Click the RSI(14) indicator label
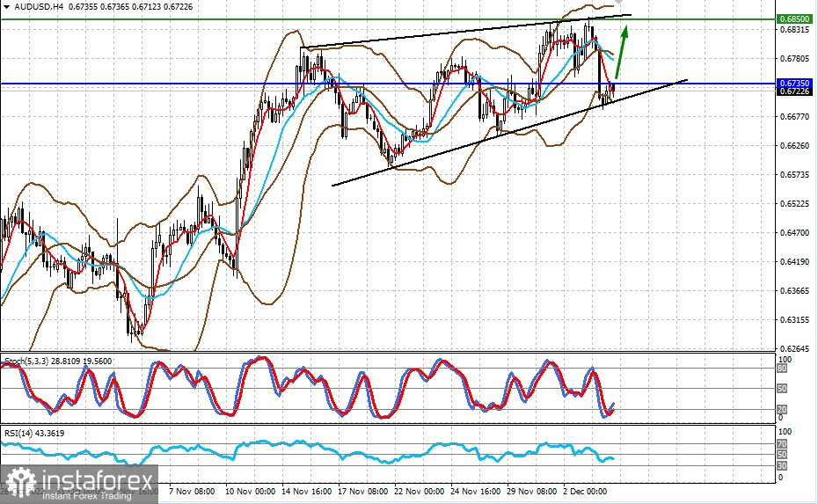The height and width of the screenshot is (504, 818). tap(34, 433)
